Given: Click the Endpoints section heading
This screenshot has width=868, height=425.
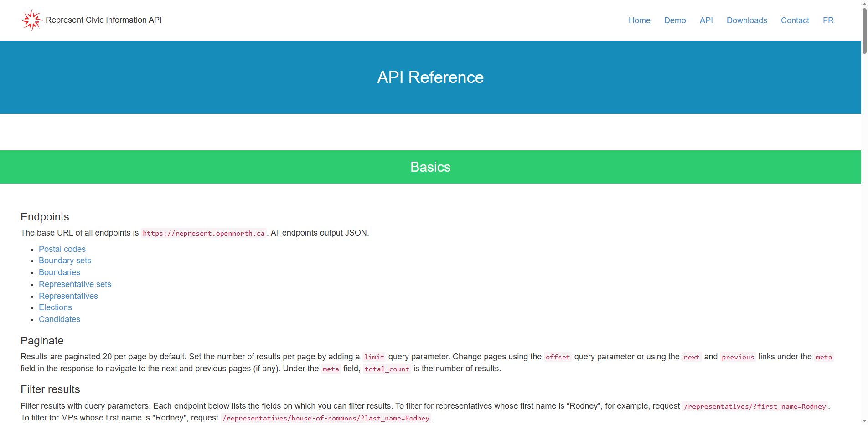Looking at the screenshot, I should tap(45, 217).
